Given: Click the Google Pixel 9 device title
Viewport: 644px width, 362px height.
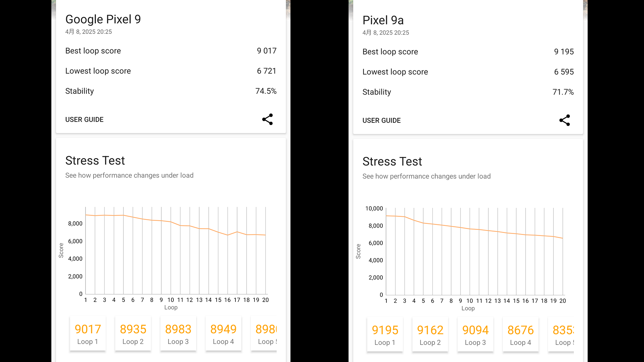Looking at the screenshot, I should [103, 19].
